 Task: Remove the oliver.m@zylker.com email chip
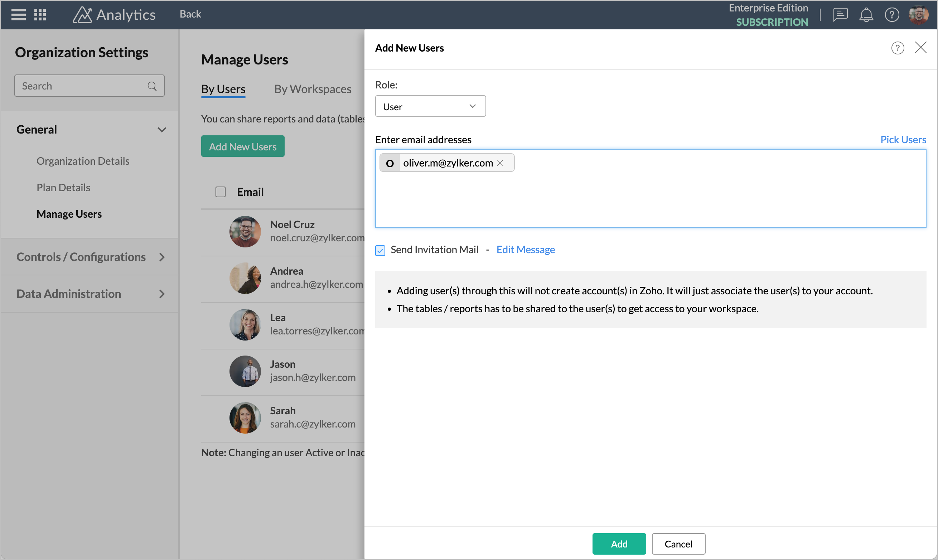point(500,163)
